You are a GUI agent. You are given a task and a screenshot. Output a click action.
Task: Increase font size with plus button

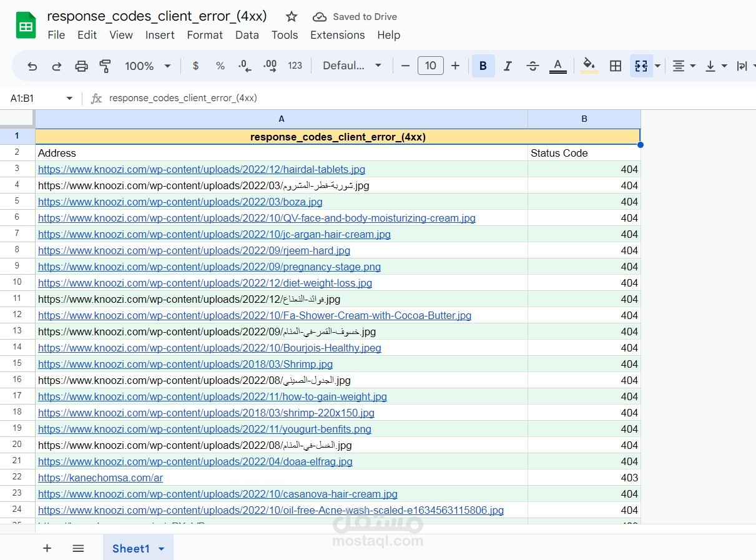(455, 66)
